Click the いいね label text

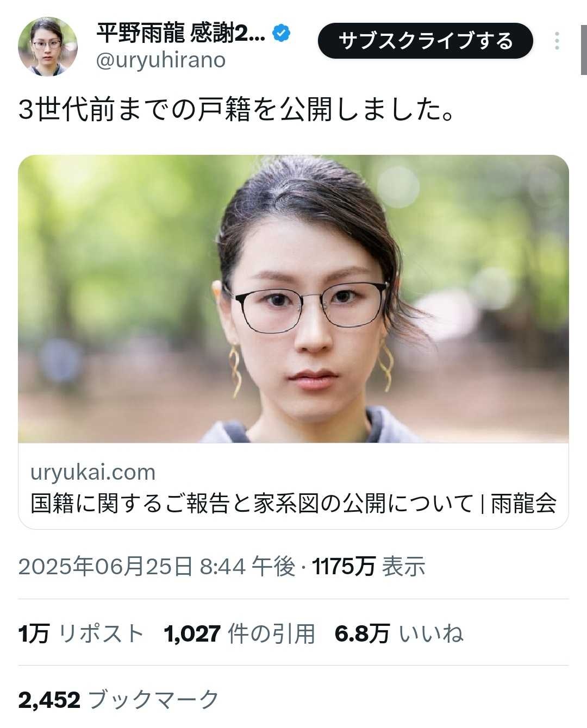(x=432, y=633)
